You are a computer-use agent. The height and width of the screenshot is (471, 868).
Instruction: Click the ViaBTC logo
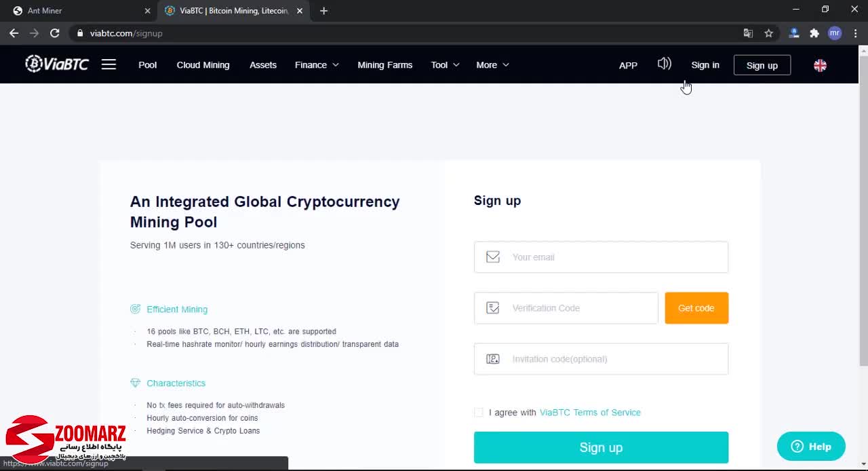[x=57, y=64]
